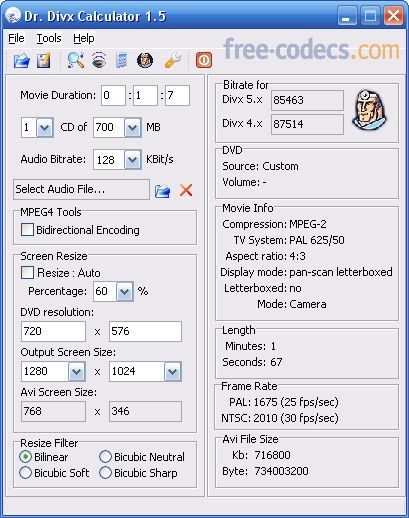Click the 'Byte: 734003200' file size

coord(265,471)
